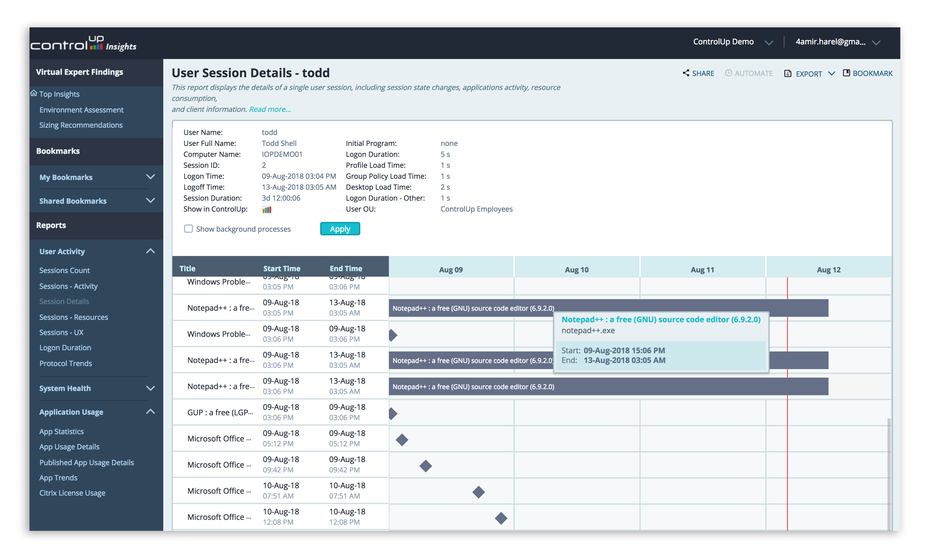Click the GUP row diamond marker

coord(393,413)
